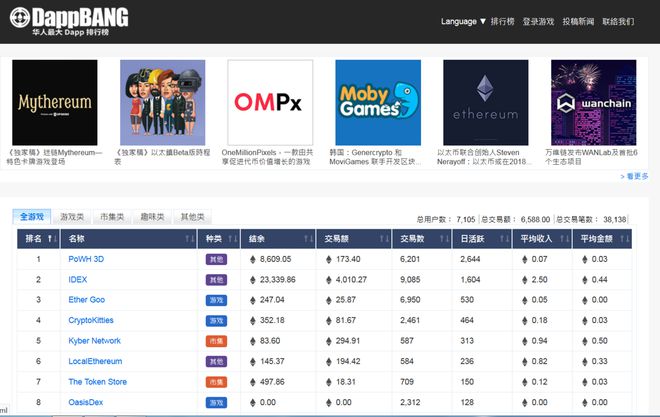Sort table by 平均金额 column
Image resolution: width=660 pixels, height=417 pixels.
click(602, 239)
